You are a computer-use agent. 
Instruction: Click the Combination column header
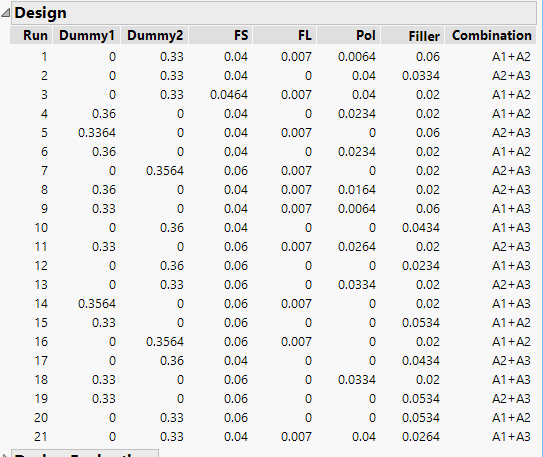click(x=491, y=35)
